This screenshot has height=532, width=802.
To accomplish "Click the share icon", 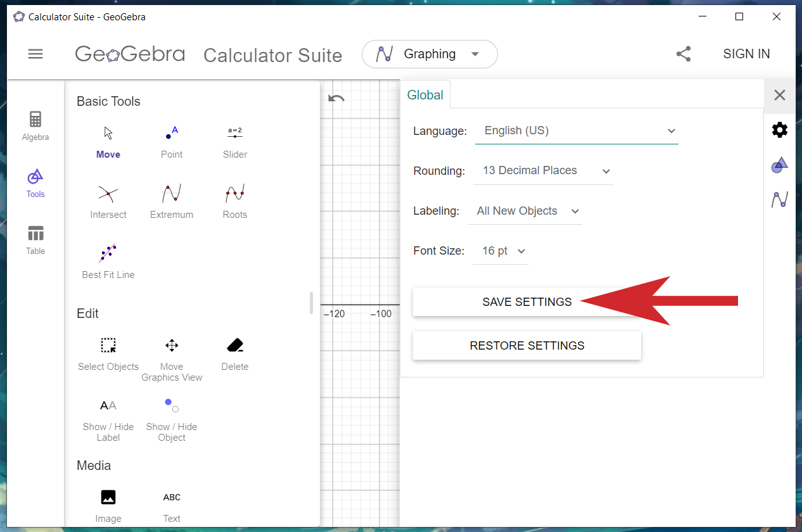I will coord(684,54).
